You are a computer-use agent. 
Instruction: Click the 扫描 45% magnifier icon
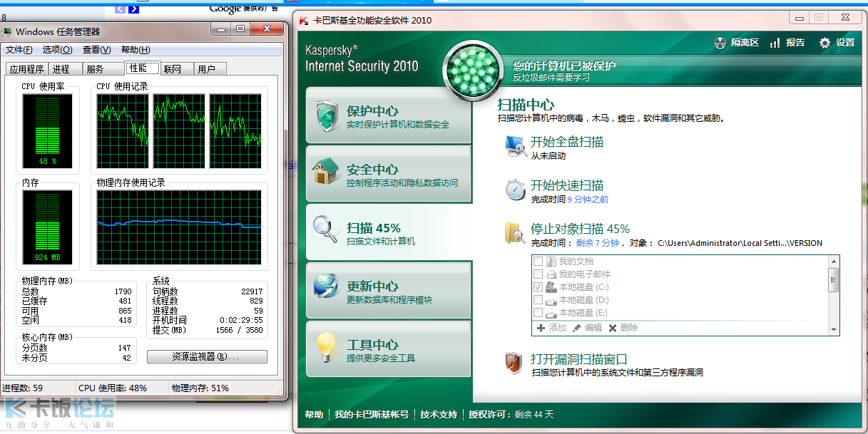(x=325, y=228)
